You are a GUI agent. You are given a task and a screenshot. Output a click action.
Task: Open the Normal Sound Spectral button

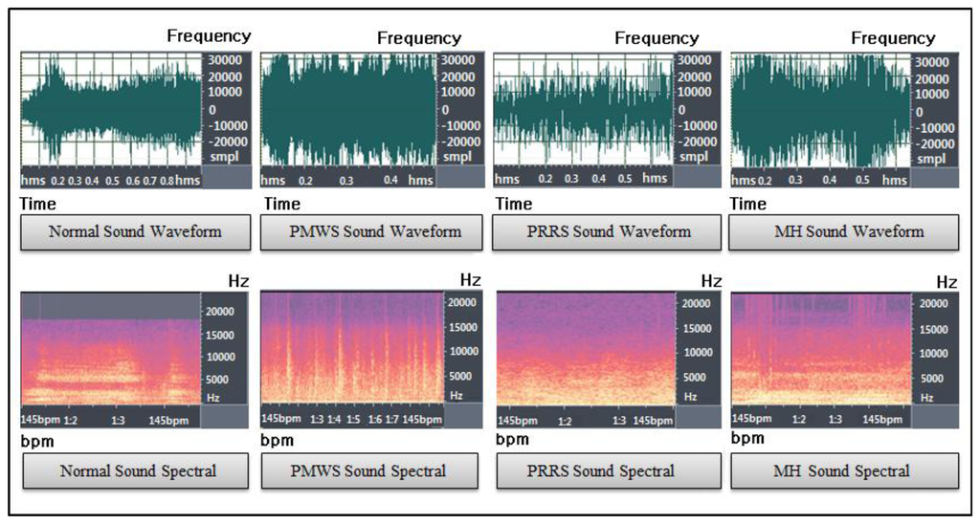(137, 470)
